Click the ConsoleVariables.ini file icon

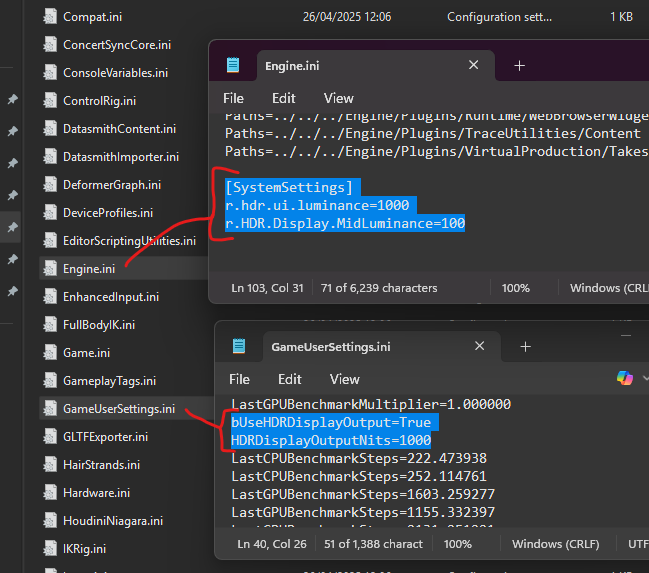[50, 73]
